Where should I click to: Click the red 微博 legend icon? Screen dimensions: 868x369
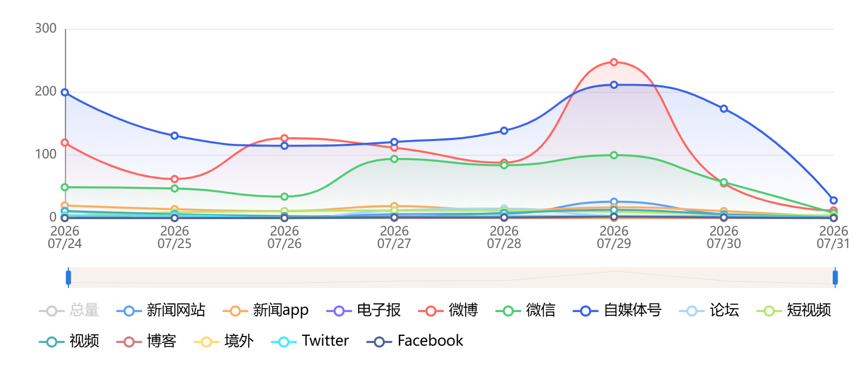[x=431, y=311]
